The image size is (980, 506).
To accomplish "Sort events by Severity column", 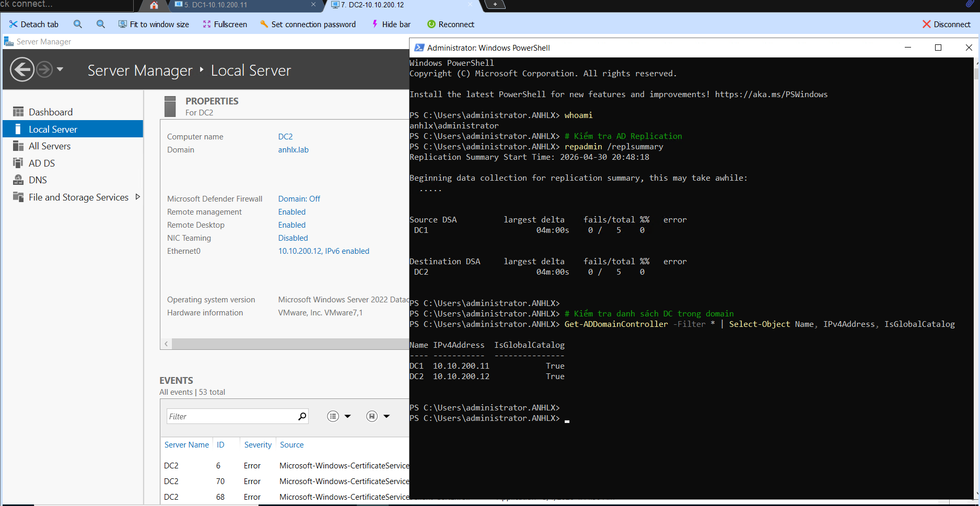I will [x=258, y=444].
